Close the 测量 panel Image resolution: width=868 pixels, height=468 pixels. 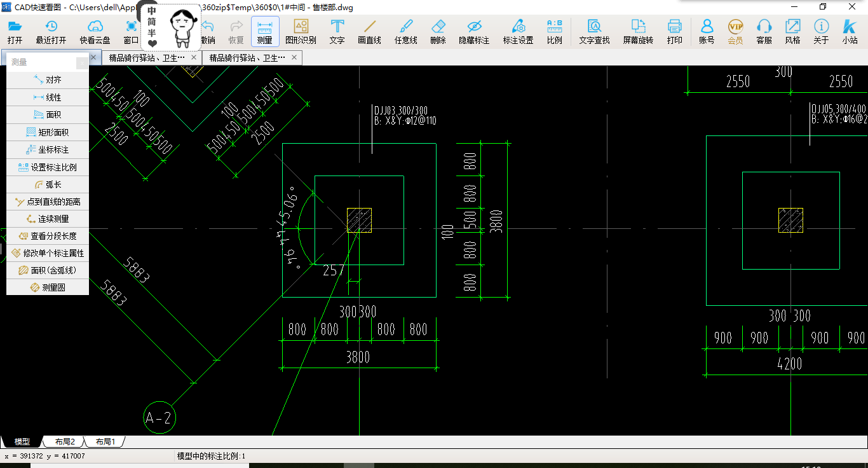tap(82, 63)
